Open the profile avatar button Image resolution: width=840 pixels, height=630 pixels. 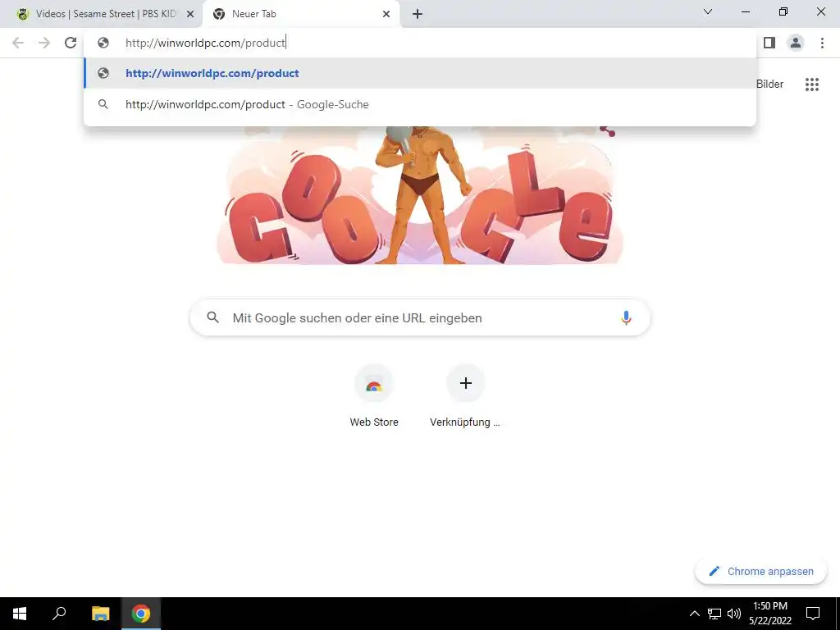(x=796, y=43)
